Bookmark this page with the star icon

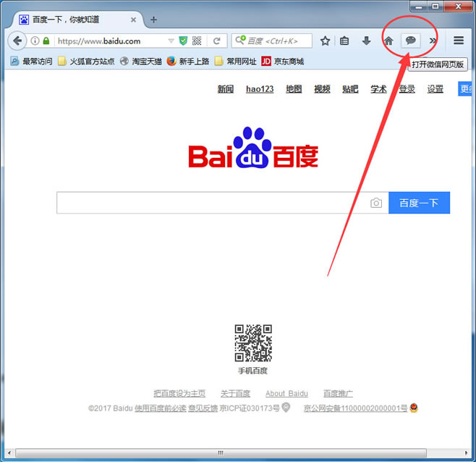click(x=325, y=41)
